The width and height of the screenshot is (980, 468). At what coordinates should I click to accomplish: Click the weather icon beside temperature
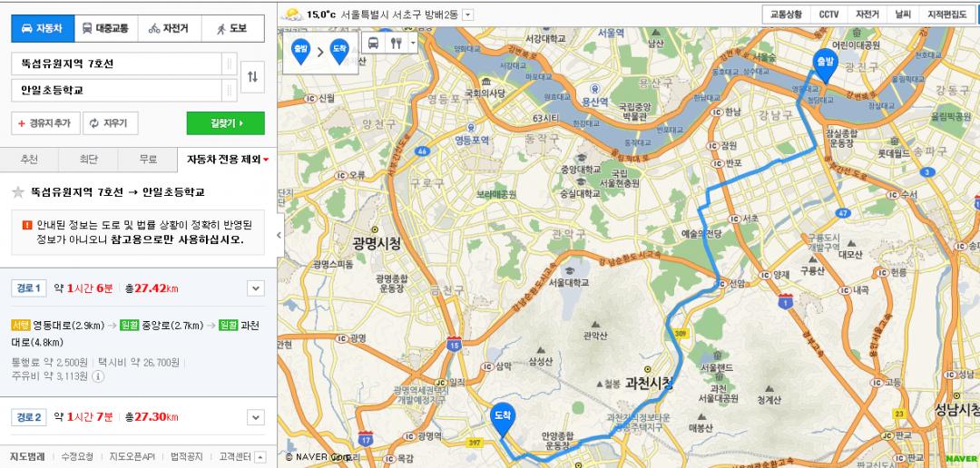292,15
